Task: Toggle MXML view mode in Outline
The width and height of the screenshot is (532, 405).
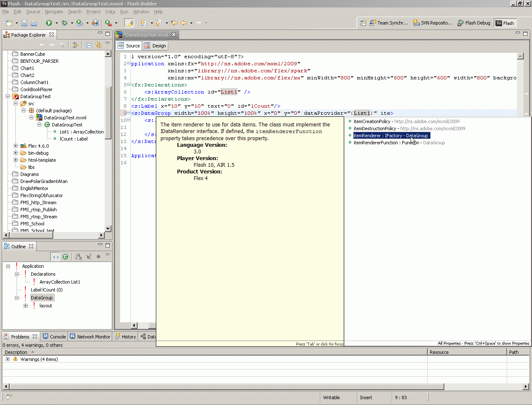Action: 56,257
